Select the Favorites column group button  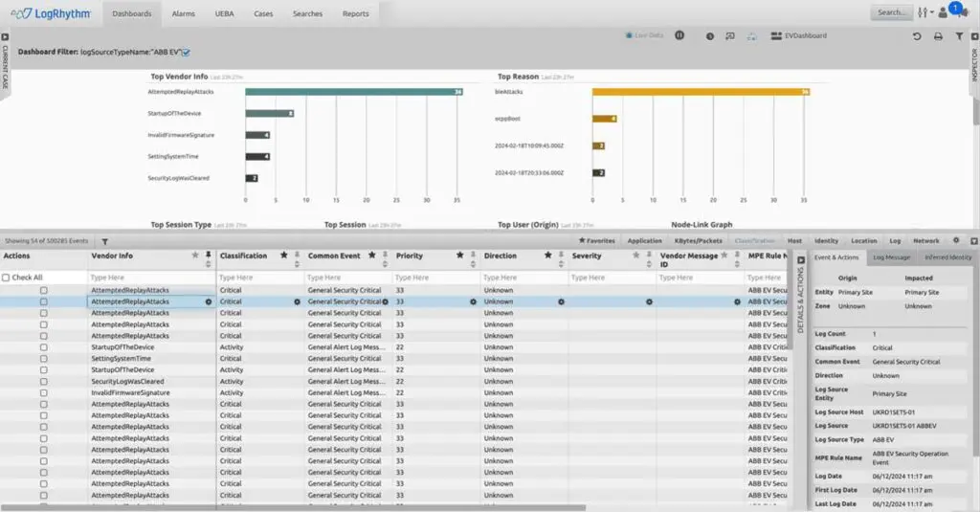coord(597,241)
